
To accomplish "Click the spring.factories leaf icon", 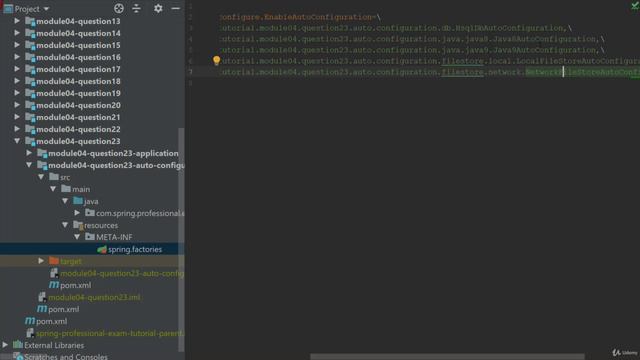I will (102, 249).
